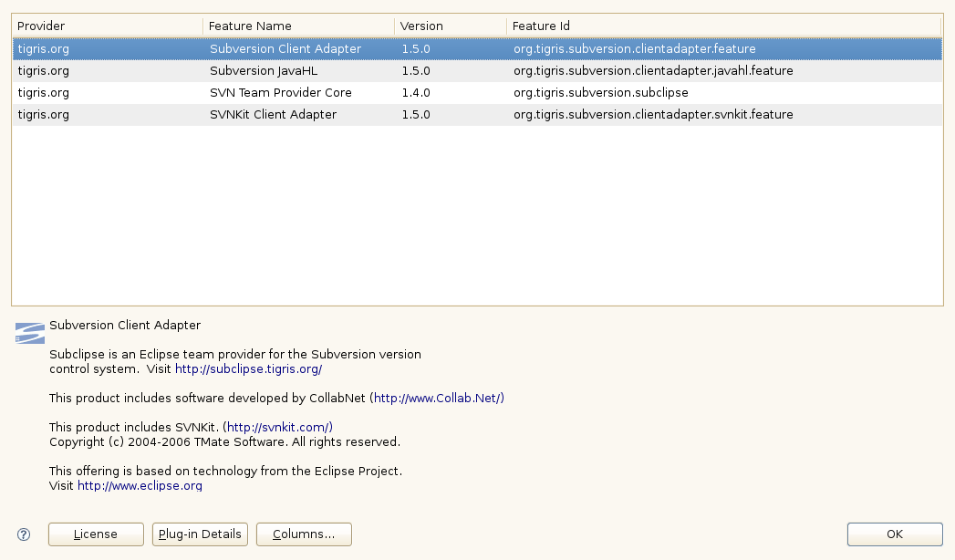955x560 pixels.
Task: Click the Subversion Client Adapter description heading
Action: pyautogui.click(x=125, y=325)
